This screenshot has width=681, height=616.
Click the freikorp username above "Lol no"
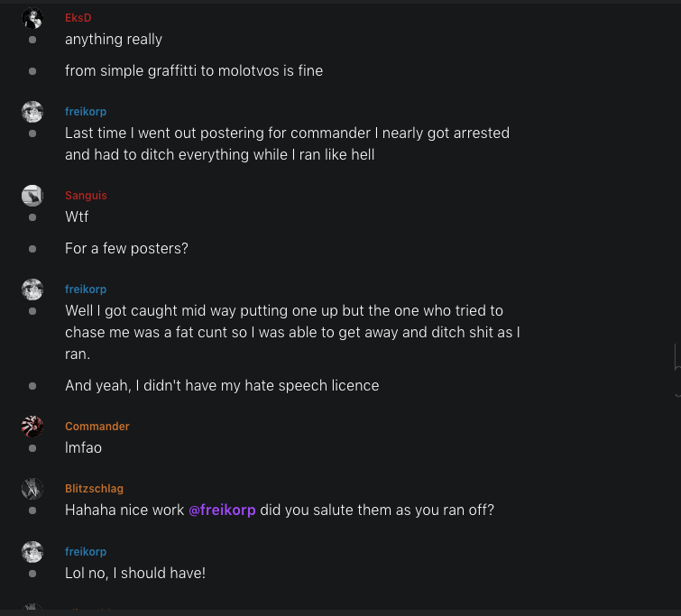coord(86,552)
